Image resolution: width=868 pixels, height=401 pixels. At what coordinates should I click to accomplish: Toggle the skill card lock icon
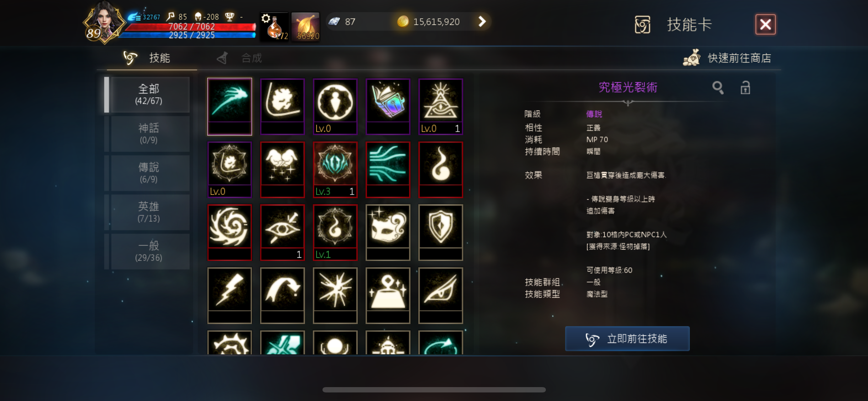(x=745, y=88)
